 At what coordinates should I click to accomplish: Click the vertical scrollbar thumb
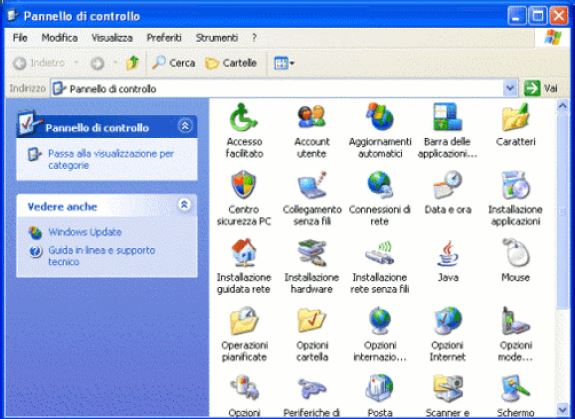click(562, 211)
